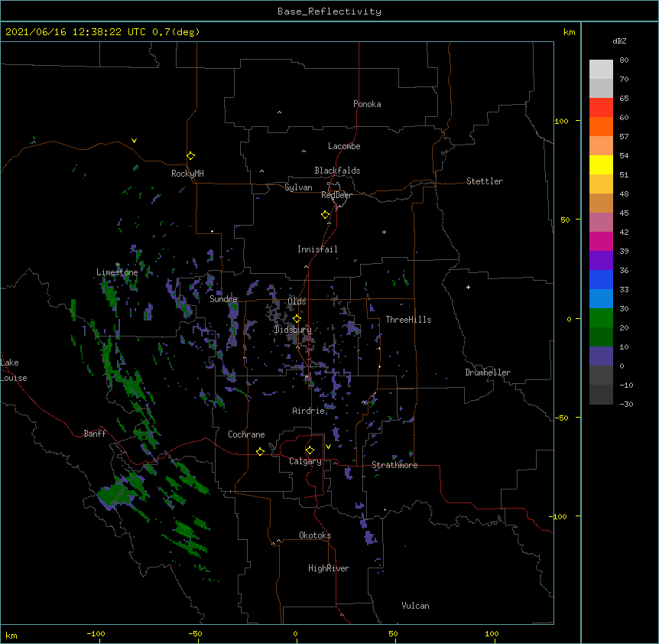Click the Limestone label
This screenshot has height=644, width=659.
117,272
